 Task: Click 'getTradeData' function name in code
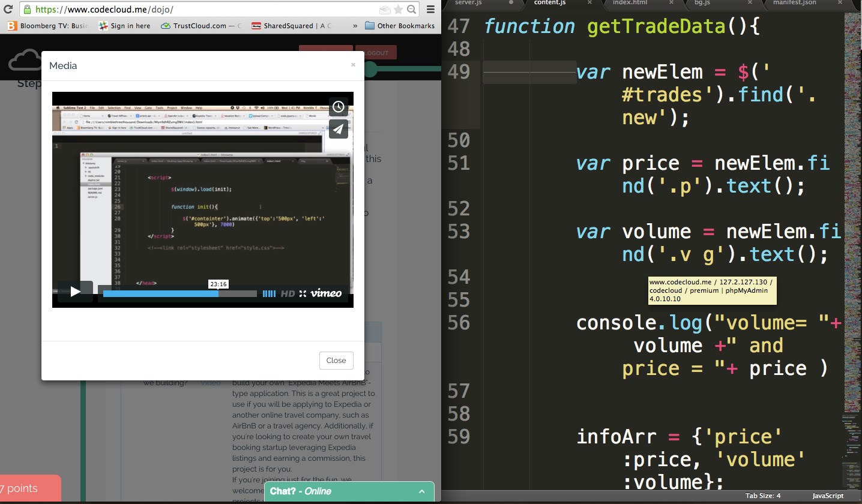click(657, 26)
